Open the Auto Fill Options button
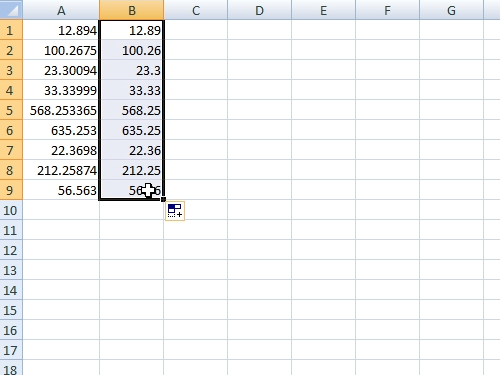 [175, 211]
